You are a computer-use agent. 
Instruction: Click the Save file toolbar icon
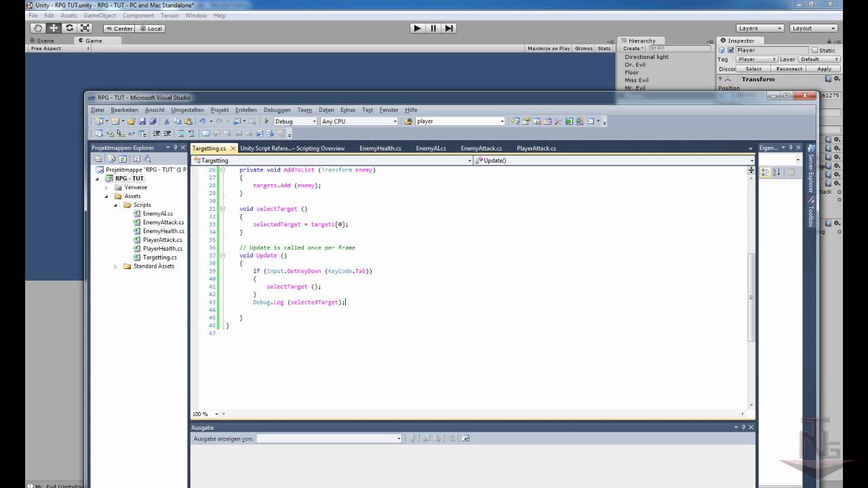coord(142,121)
